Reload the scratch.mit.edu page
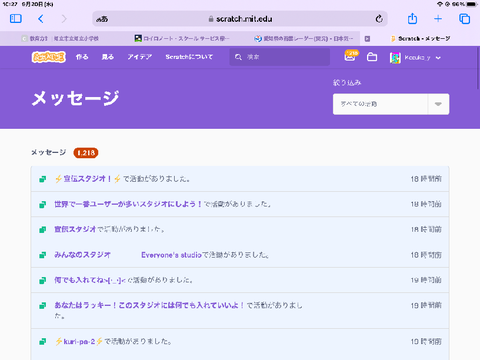The image size is (480, 360). pos(379,19)
